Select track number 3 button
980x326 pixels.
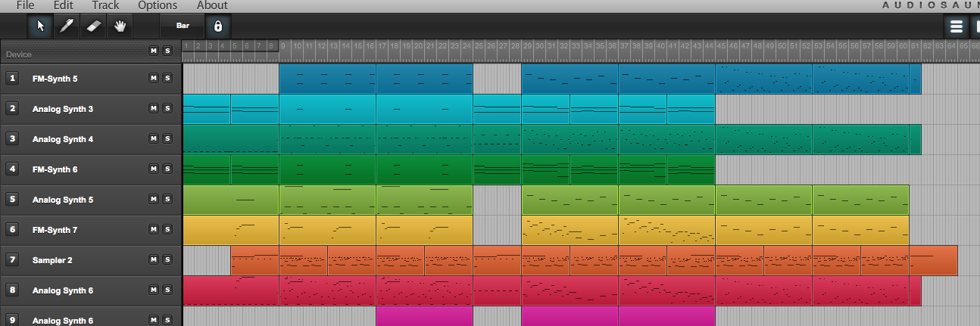pyautogui.click(x=12, y=138)
